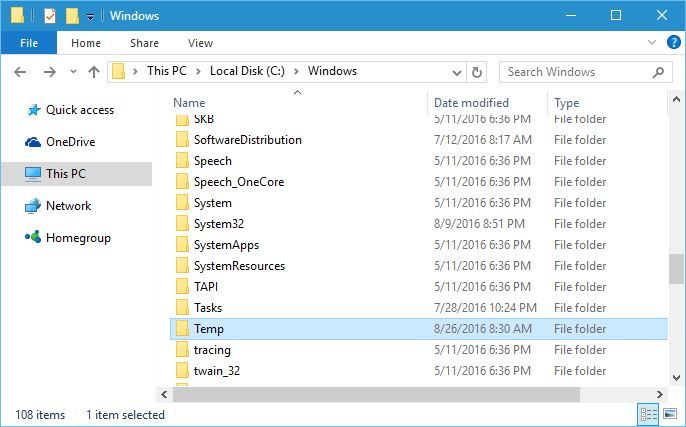Refresh the Windows folder view

477,72
